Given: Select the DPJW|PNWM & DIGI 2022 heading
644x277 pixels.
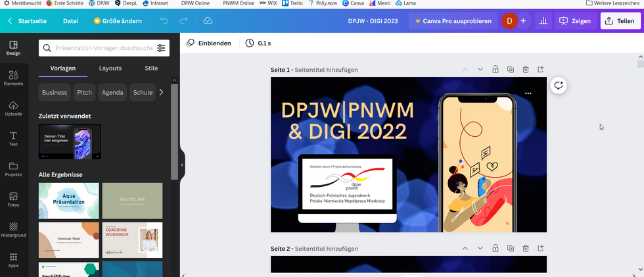Looking at the screenshot, I should click(x=348, y=121).
